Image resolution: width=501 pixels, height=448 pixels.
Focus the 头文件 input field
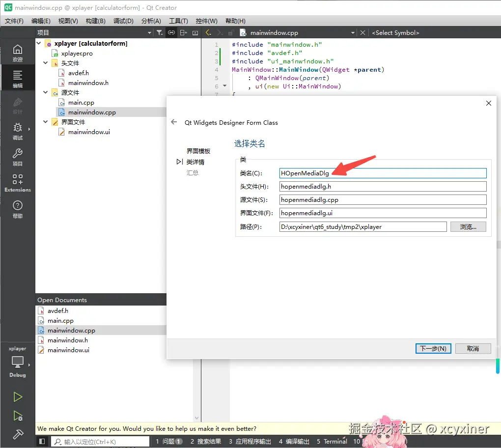[x=383, y=186]
